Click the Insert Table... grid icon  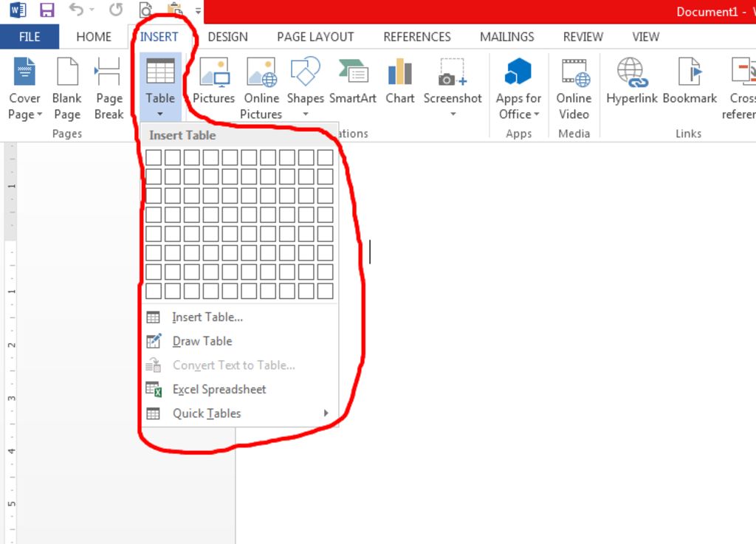(x=154, y=317)
